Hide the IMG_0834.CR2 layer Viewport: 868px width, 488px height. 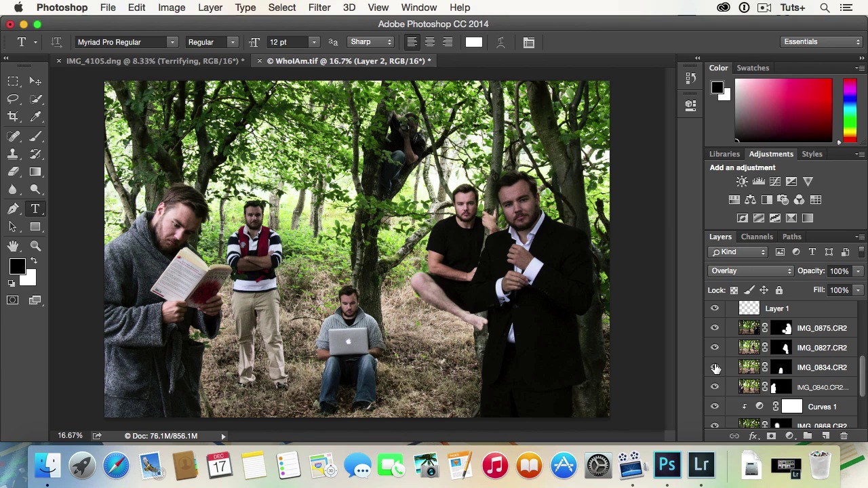(715, 367)
